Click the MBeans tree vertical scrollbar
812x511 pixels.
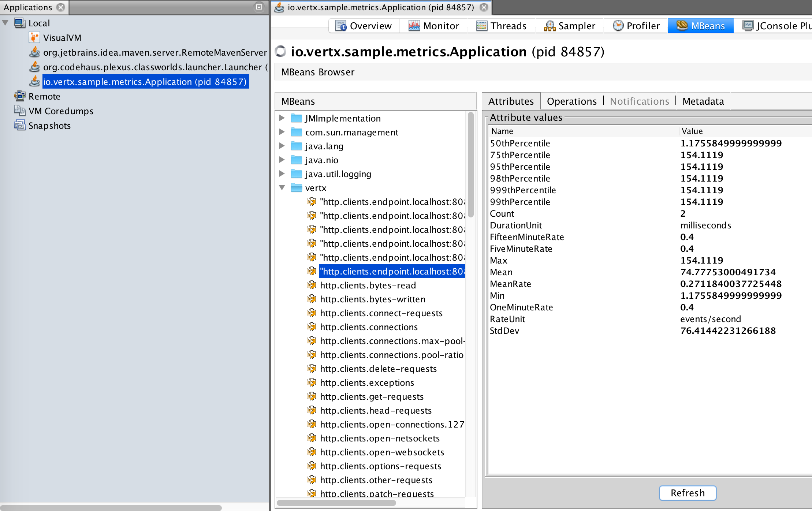pos(471,165)
